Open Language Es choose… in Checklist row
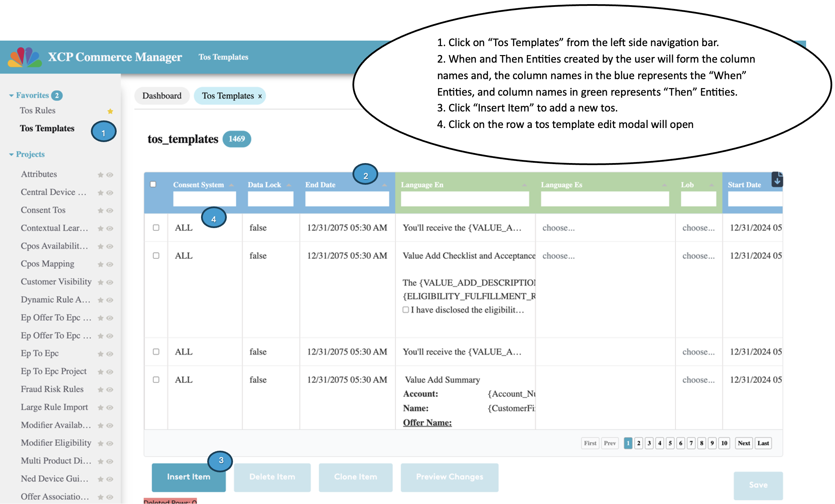The height and width of the screenshot is (504, 835). 558,256
